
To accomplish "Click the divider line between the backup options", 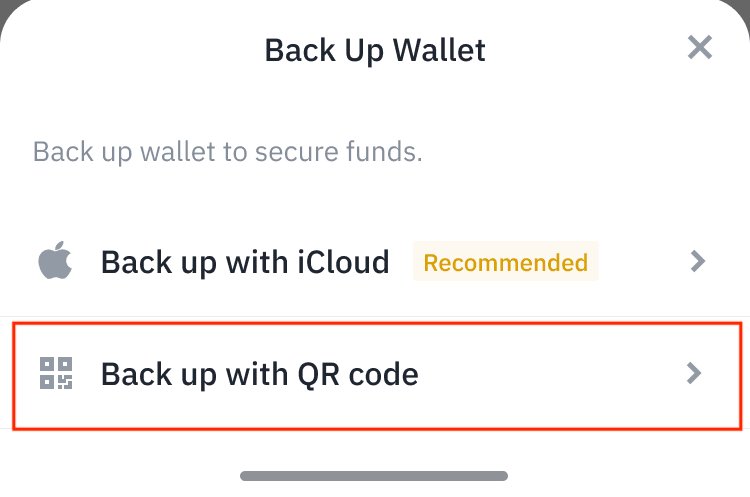I will coord(375,317).
